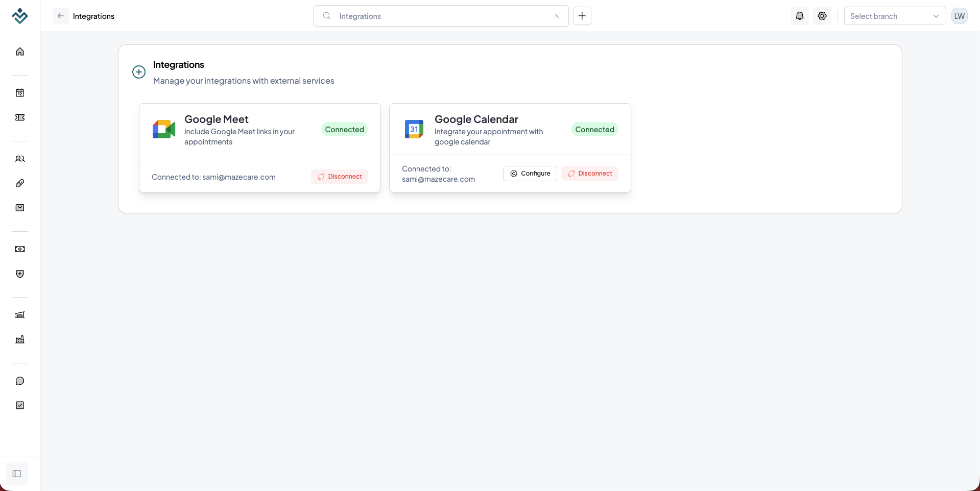Image resolution: width=980 pixels, height=491 pixels.
Task: Click the Google Meet logo
Action: 164,130
